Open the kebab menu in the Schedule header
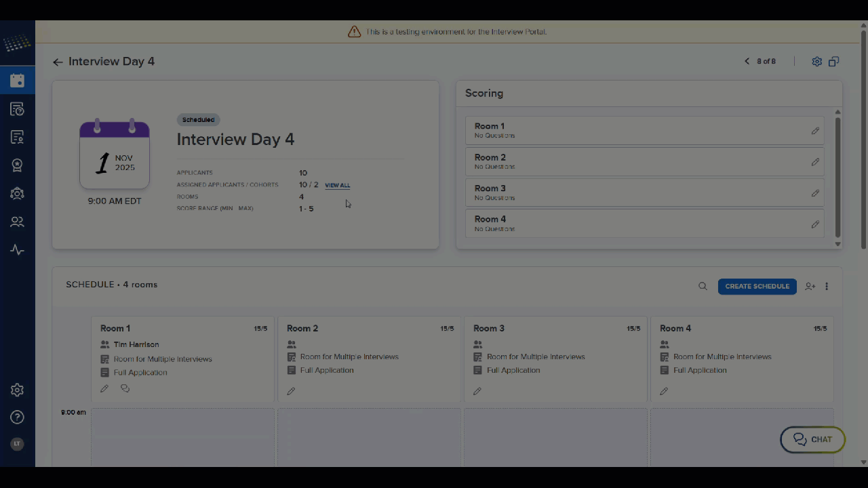This screenshot has width=868, height=488. 827,286
